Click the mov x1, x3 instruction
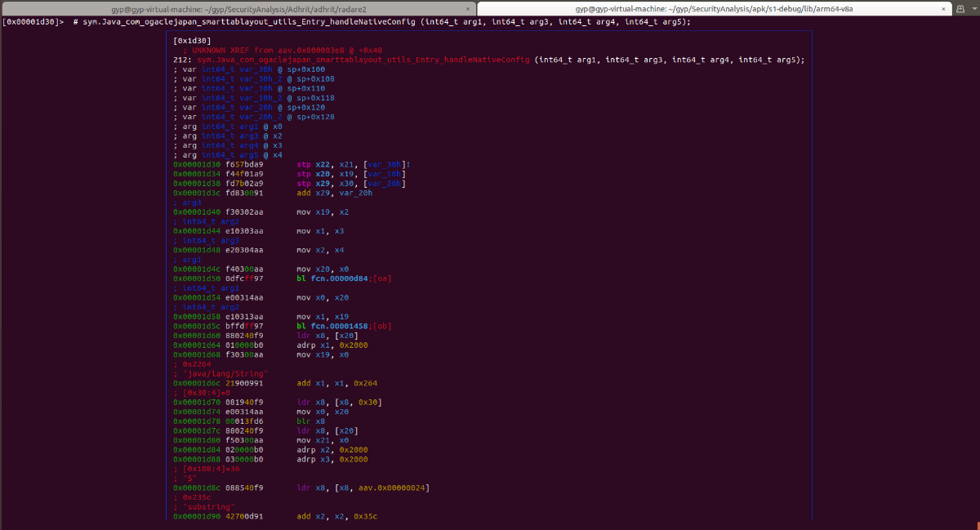The image size is (980, 530). click(320, 231)
